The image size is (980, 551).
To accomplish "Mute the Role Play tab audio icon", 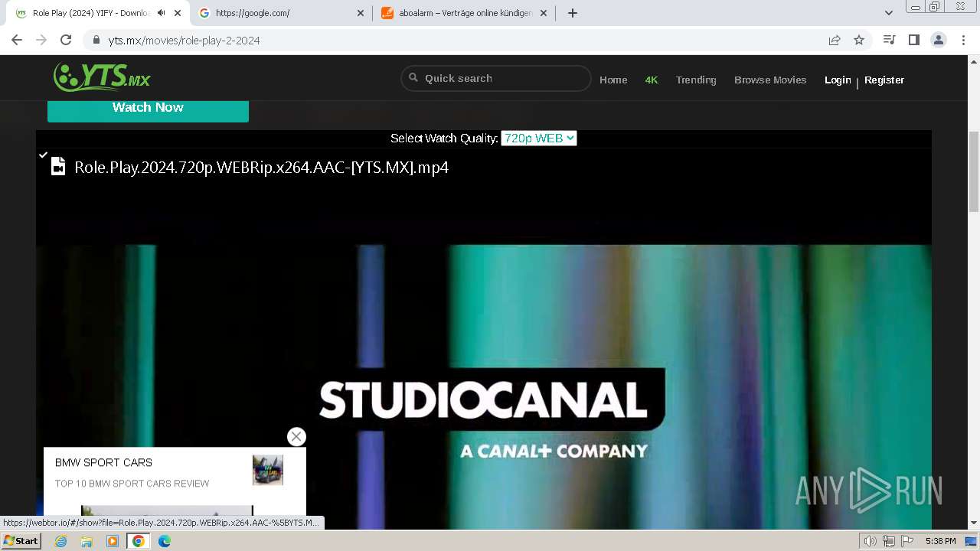I will 161,13.
